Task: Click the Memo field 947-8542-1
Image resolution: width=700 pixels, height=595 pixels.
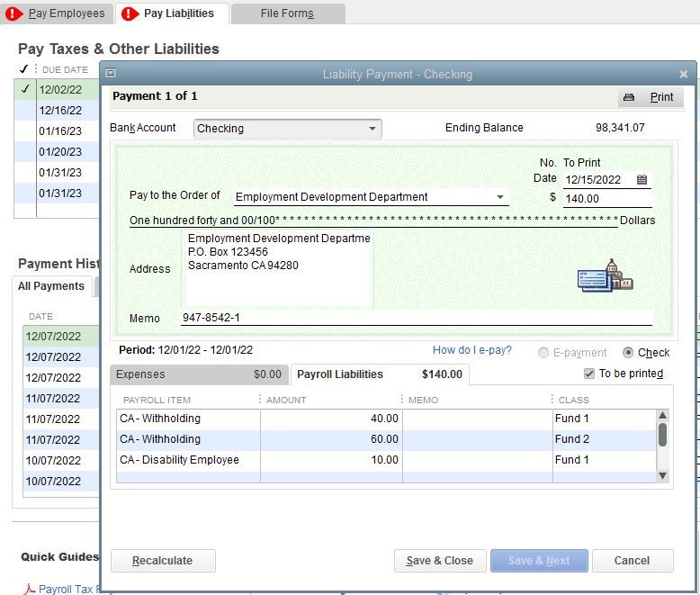Action: (416, 318)
